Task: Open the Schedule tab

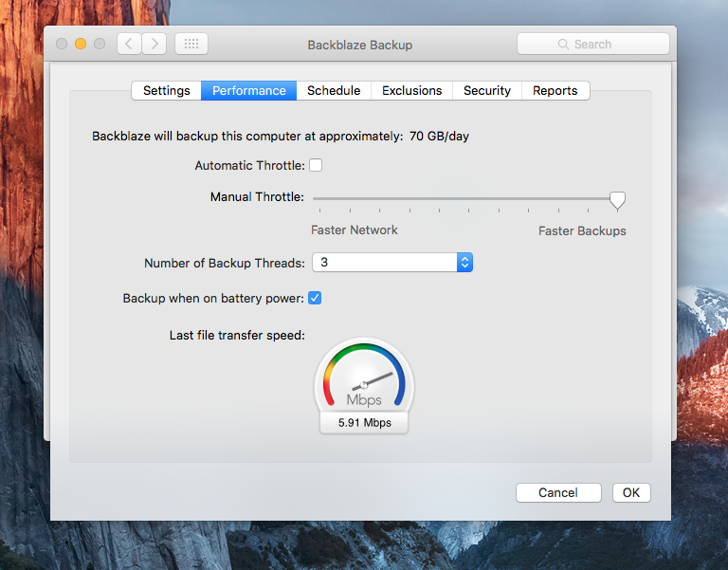Action: tap(334, 91)
